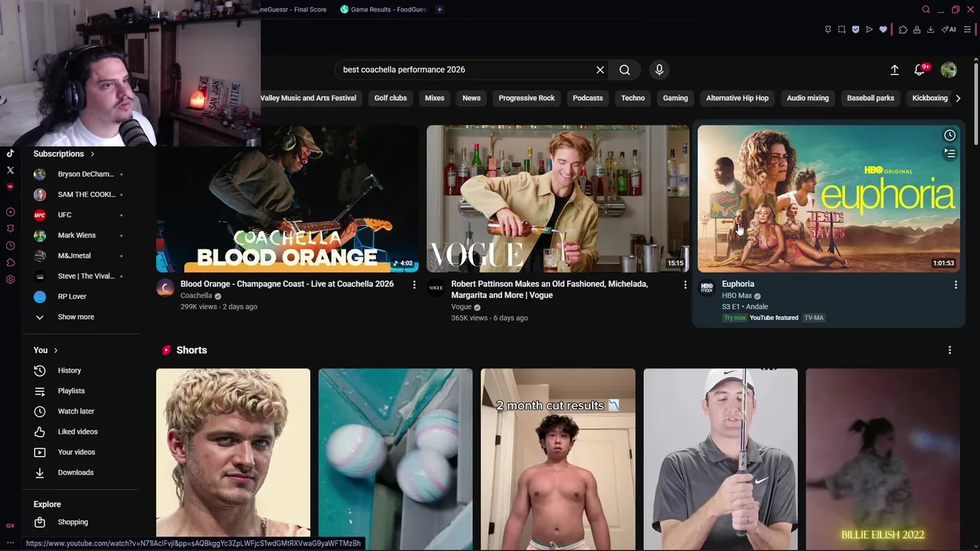Click the send flow arrow icon in toolbar

869,30
